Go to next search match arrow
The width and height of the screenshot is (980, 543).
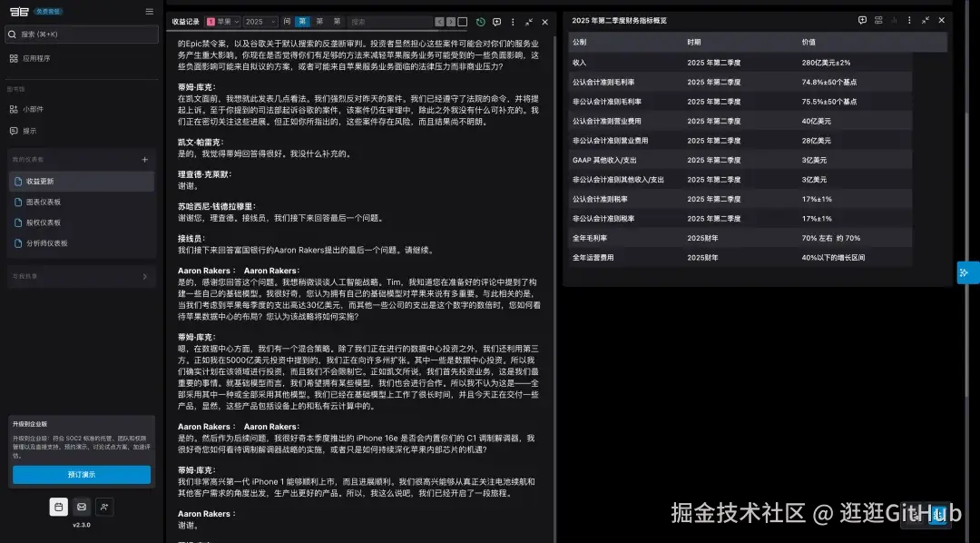coord(451,22)
